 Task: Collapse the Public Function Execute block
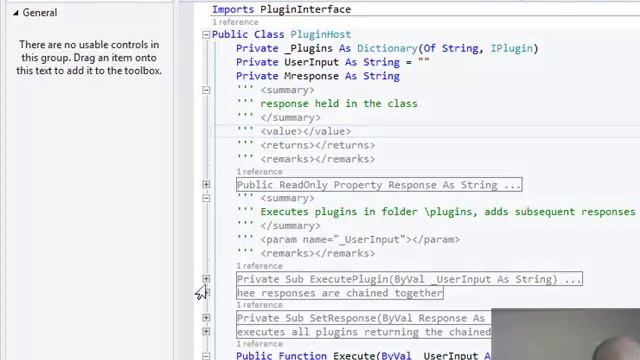(x=206, y=356)
